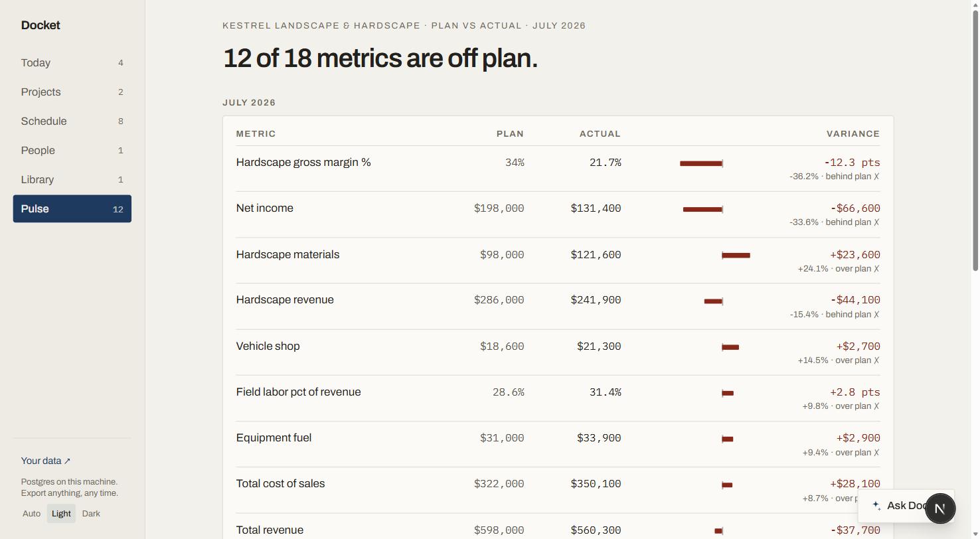The image size is (980, 539).
Task: Go to Projects in the sidebar
Action: click(x=72, y=92)
